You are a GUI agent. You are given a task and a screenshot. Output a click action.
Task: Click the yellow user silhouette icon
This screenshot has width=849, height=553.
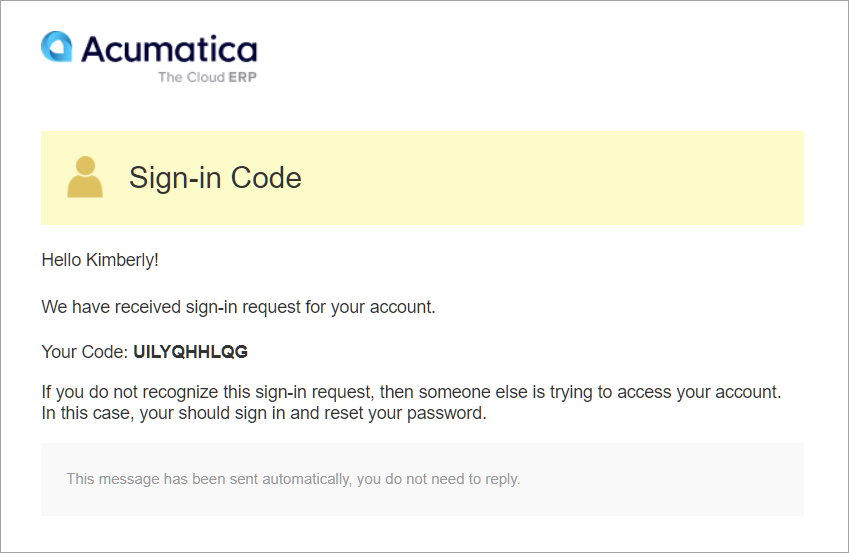(x=85, y=177)
